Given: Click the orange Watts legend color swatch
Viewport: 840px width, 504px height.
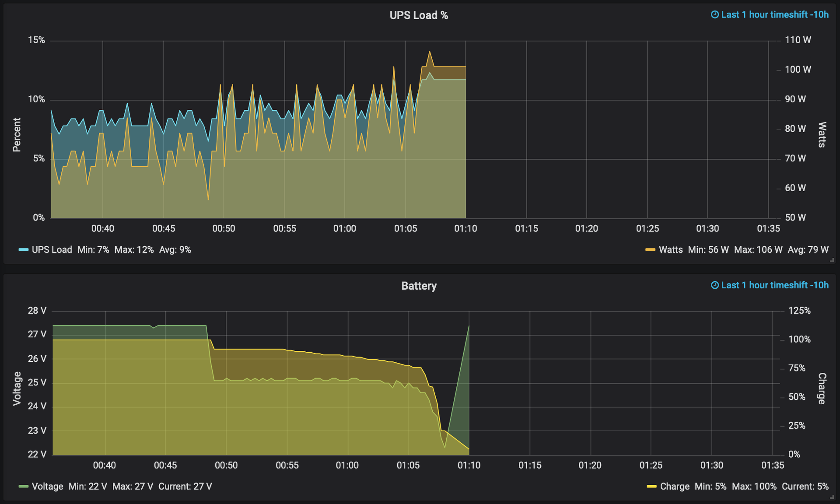Looking at the screenshot, I should click(x=650, y=250).
